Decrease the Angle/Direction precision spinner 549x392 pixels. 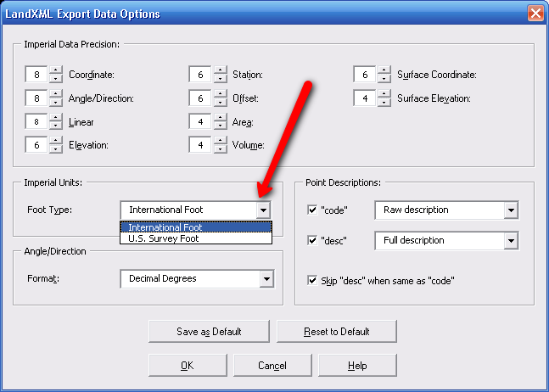56,103
